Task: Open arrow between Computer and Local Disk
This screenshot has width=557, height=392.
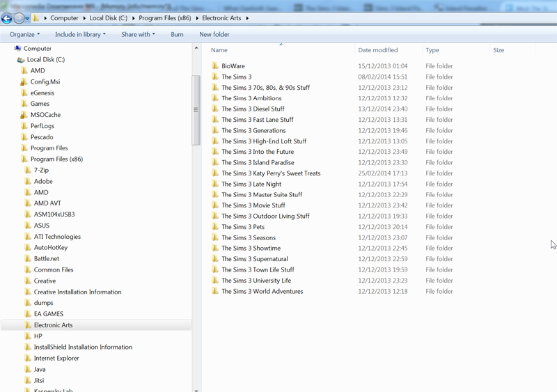Action: click(84, 18)
